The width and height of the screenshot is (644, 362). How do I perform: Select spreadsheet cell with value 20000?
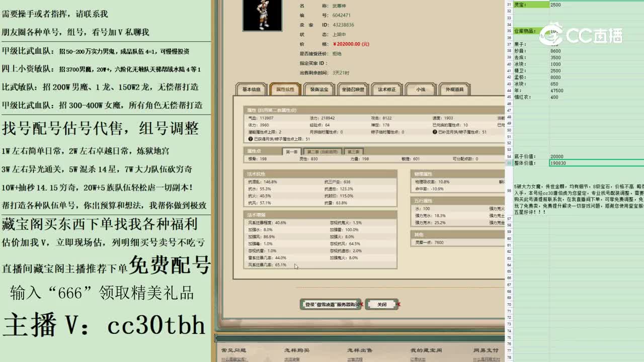[x=597, y=156]
